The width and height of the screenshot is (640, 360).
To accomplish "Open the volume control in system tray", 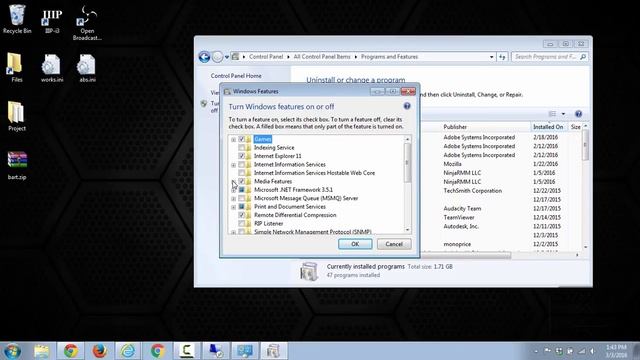I will point(593,351).
